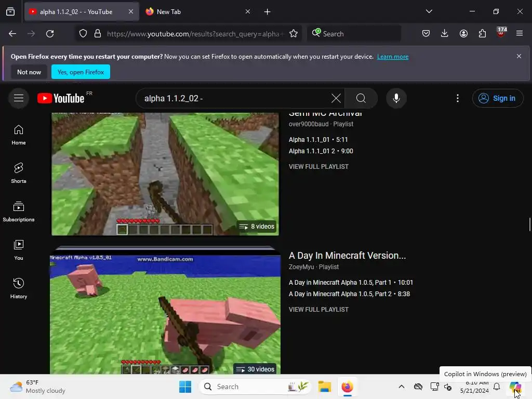This screenshot has width=532, height=399.
Task: Open the You section in the sidebar
Action: coord(19,250)
